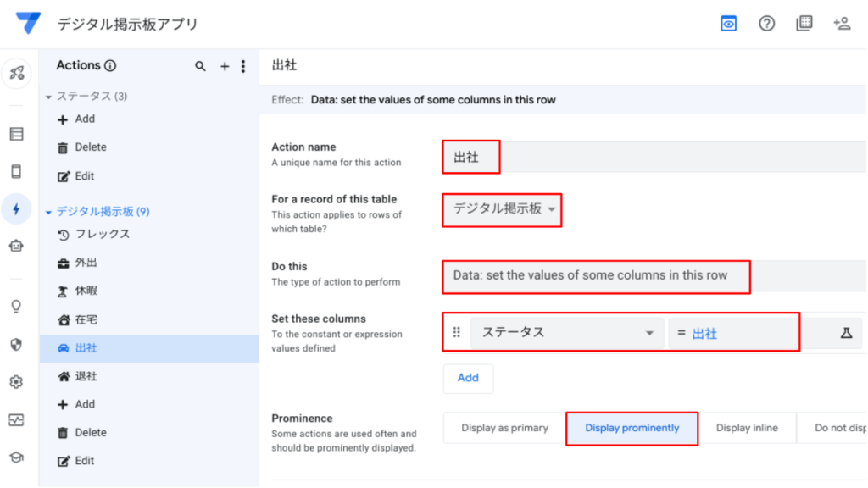This screenshot has width=868, height=488.
Task: Open the rocket icon in sidebar
Action: click(17, 73)
